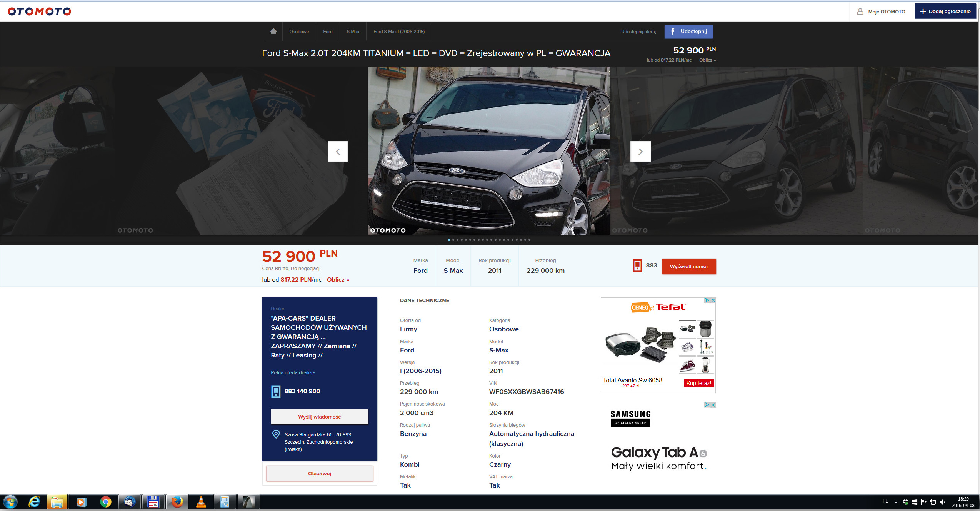Close the Tefal advertisement
Image resolution: width=980 pixels, height=511 pixels.
pos(713,301)
